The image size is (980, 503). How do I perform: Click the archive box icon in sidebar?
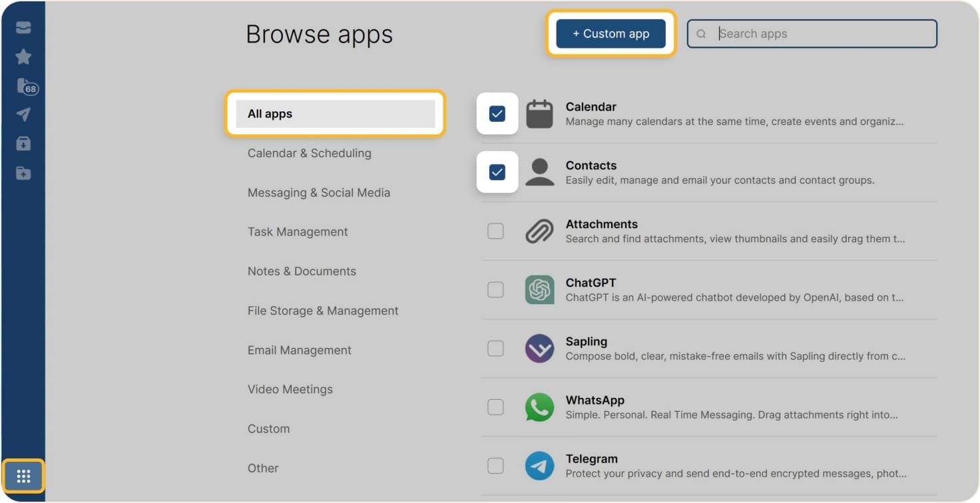click(23, 144)
